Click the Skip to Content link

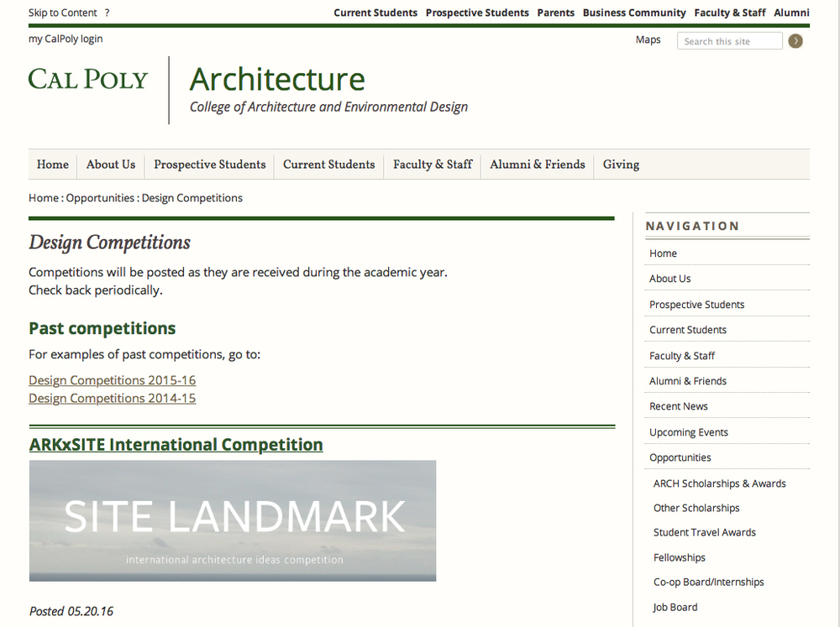coord(63,13)
